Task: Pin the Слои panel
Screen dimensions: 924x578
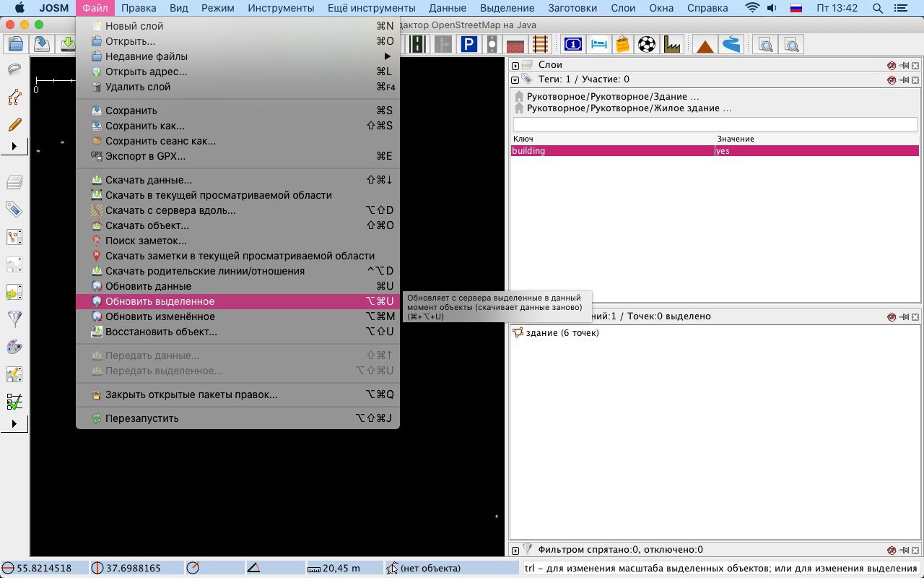Action: (x=904, y=65)
